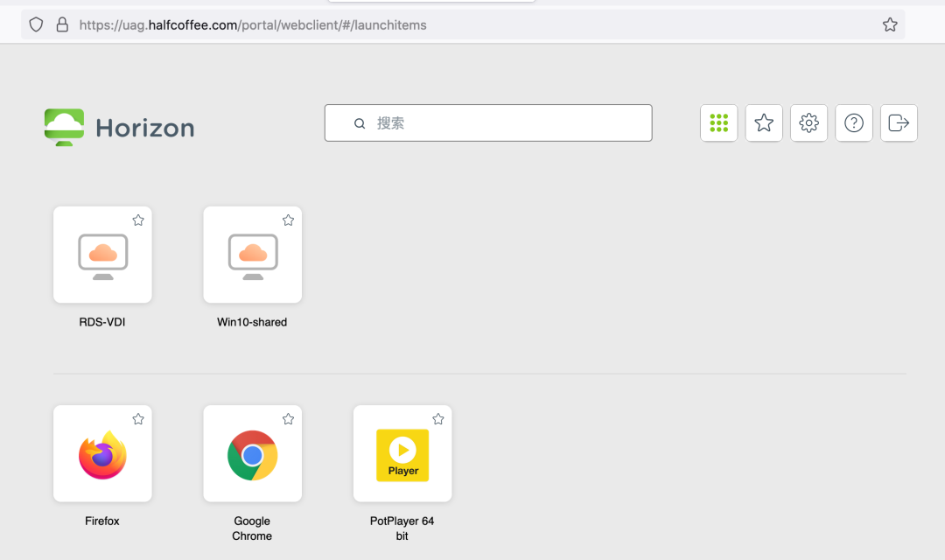View site security via padlock icon
Image resolution: width=945 pixels, height=560 pixels.
(62, 24)
